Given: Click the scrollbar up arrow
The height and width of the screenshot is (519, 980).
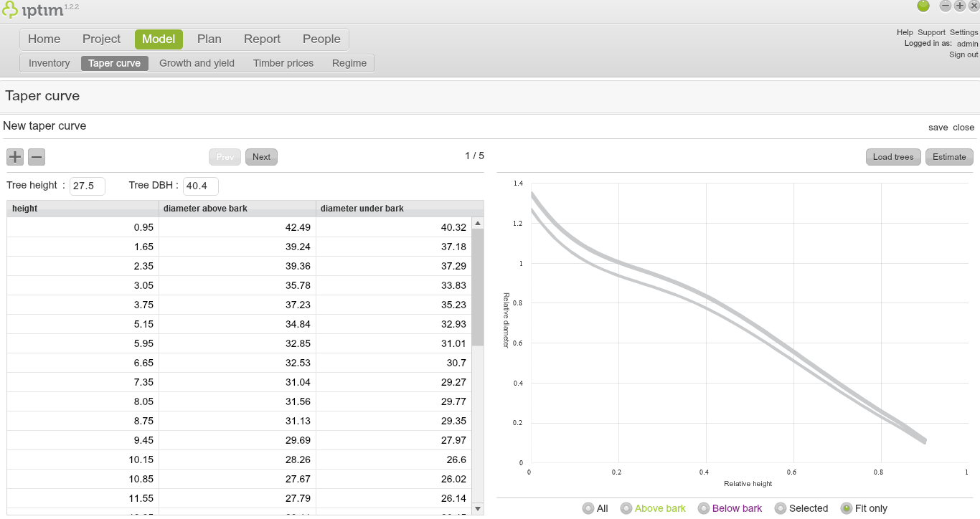Looking at the screenshot, I should (x=477, y=222).
